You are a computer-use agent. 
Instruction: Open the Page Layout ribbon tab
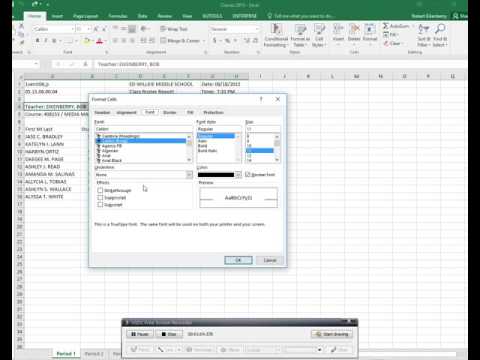(85, 16)
